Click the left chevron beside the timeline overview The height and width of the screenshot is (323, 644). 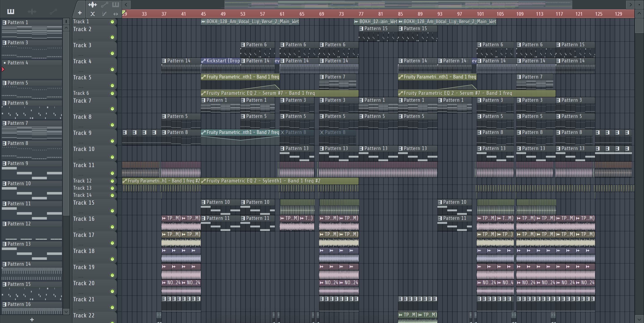[126, 4]
